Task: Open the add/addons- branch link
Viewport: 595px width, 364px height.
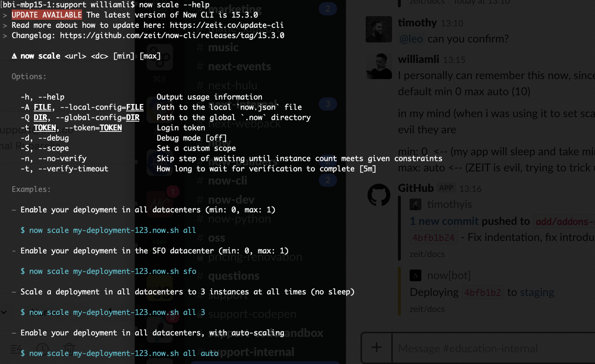Action: tap(564, 222)
